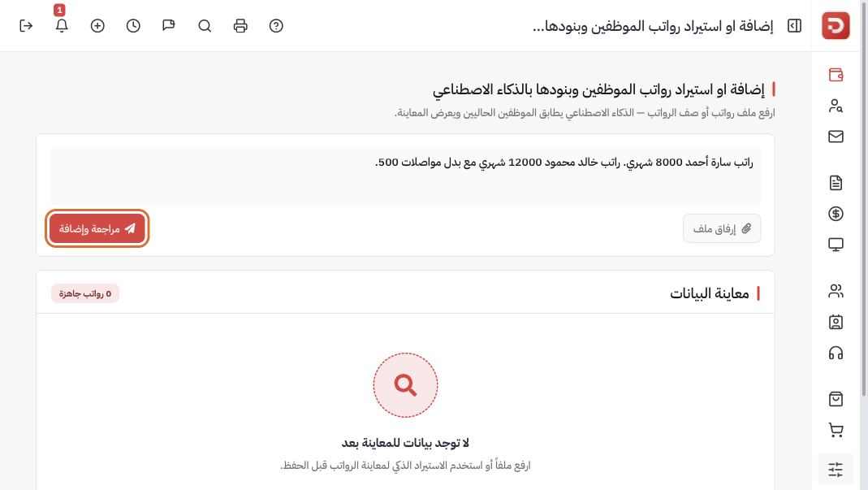Click the red app logo
868x490 pixels.
(836, 25)
